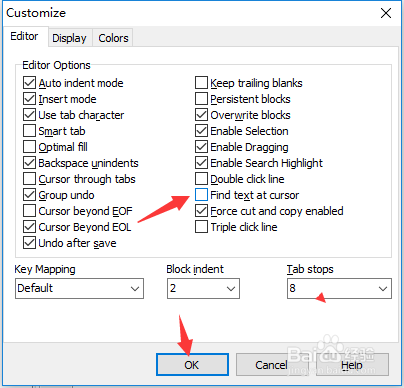Screen dimensions: 404x388
Task: Enable Triple click line checkbox
Action: tap(201, 227)
